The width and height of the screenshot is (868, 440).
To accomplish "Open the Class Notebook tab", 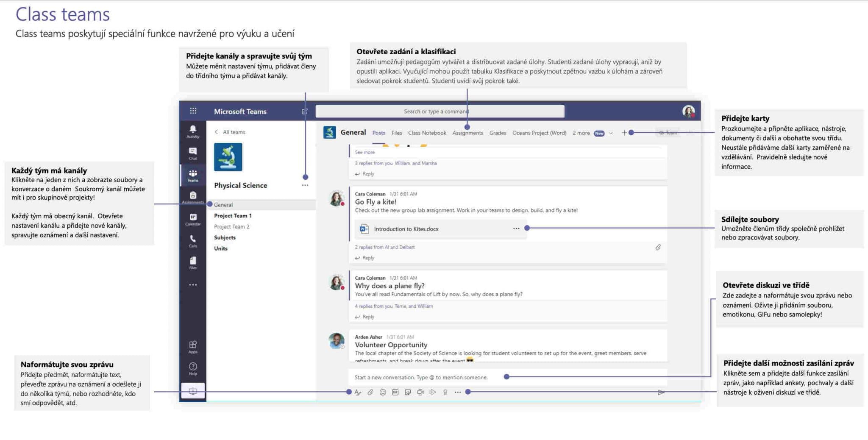I will 427,133.
